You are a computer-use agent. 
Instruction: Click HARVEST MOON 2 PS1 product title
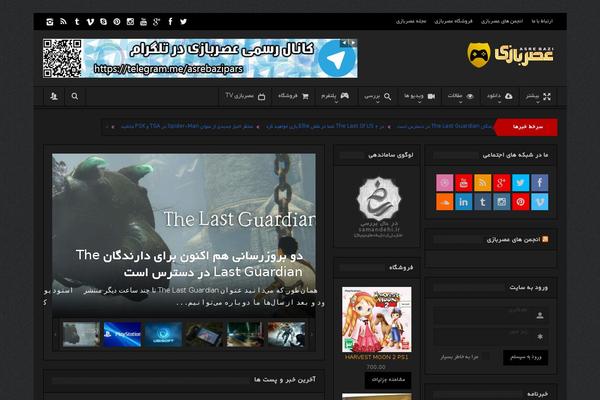377,357
